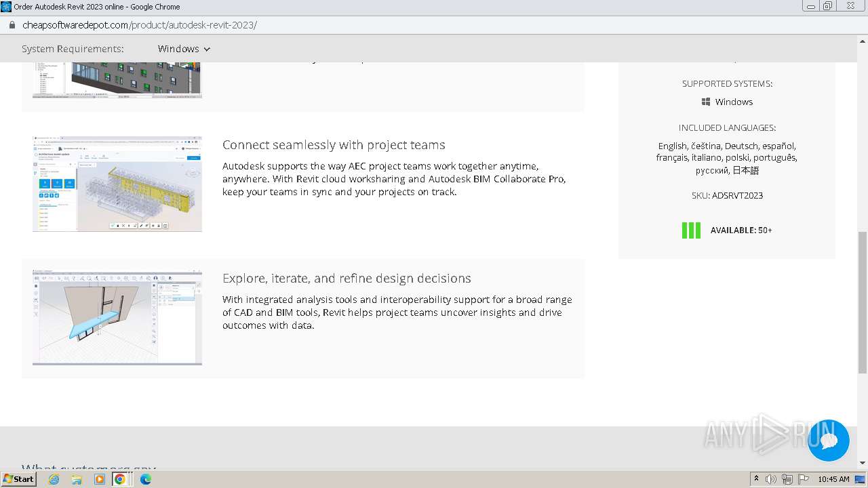The image size is (868, 488).
Task: Click the 'Explore, iterate, and refine design decisions' heading
Action: point(347,279)
